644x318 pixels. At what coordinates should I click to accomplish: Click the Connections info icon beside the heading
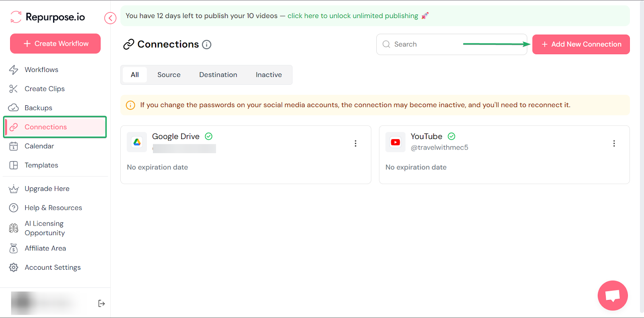[206, 45]
